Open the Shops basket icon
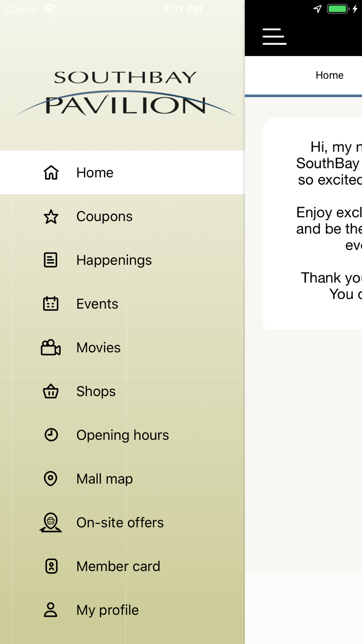 [x=51, y=391]
